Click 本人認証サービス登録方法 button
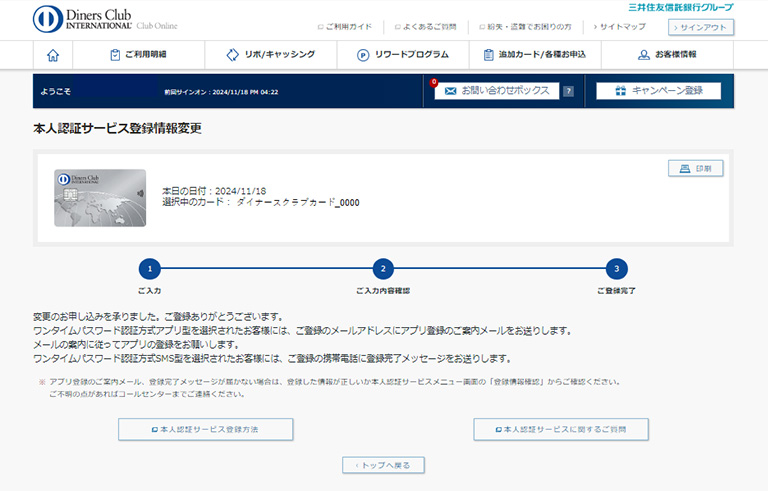The width and height of the screenshot is (768, 491). (x=206, y=429)
